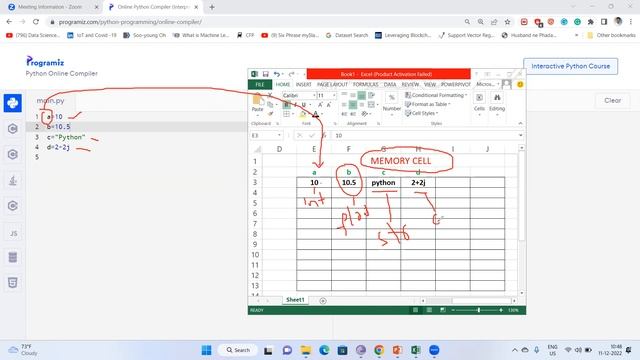Click the Clear button in Programiz output
The width and height of the screenshot is (640, 360).
[x=612, y=100]
